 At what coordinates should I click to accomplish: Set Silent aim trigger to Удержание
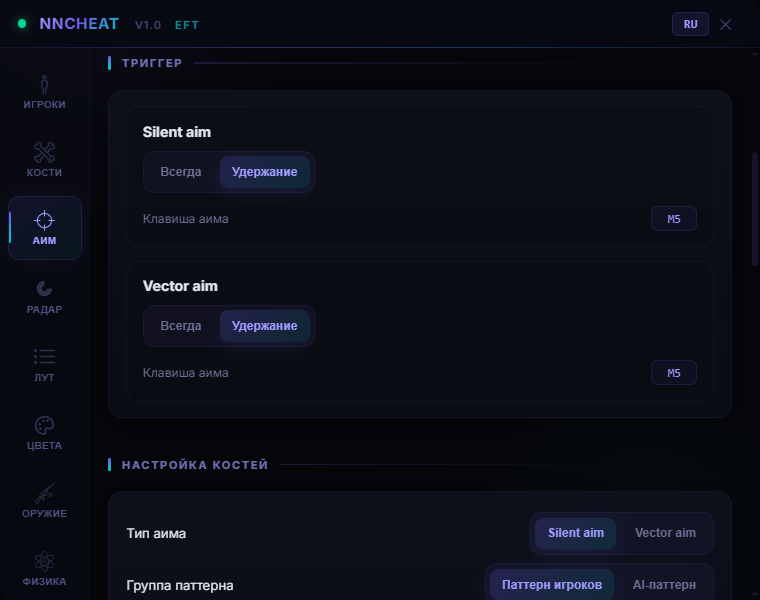[x=265, y=172]
